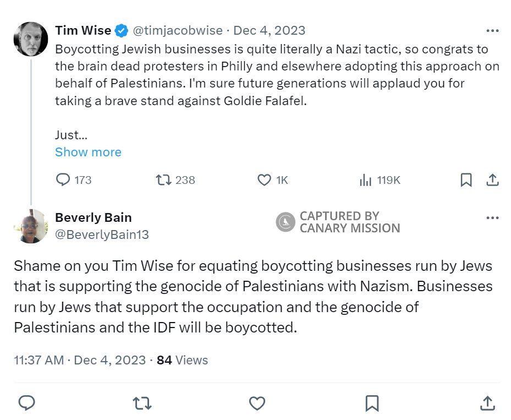This screenshot has height=420, width=511.
Task: Bookmark Tim Wise's tweet
Action: coord(466,179)
